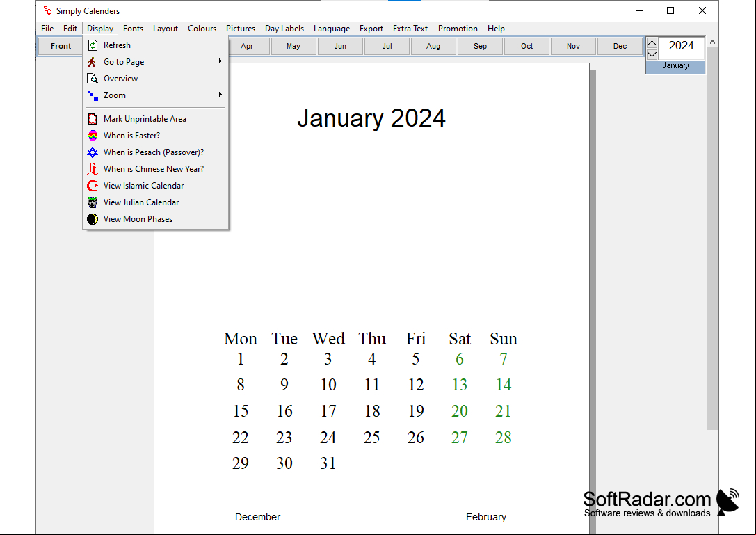Open the Pictures menu

point(241,29)
